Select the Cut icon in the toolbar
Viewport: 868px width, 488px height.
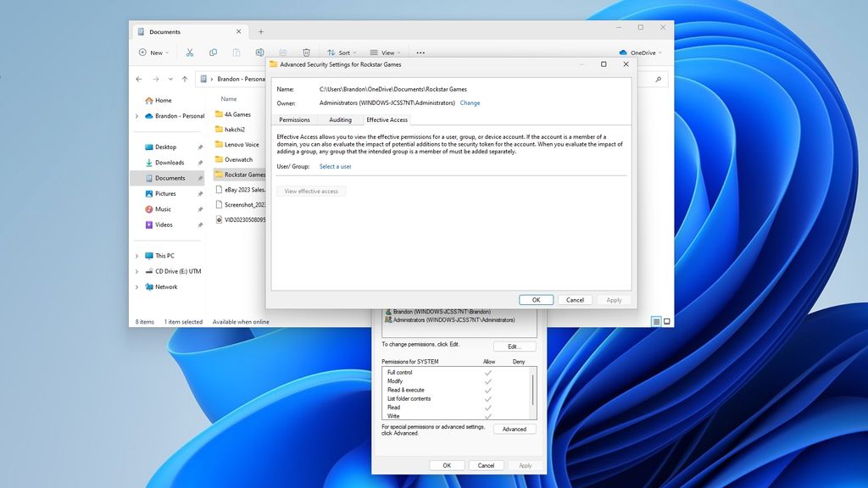click(190, 52)
